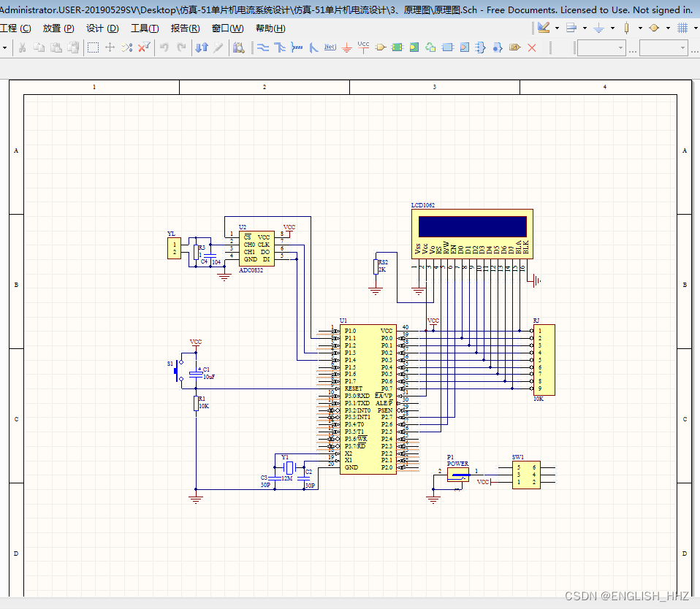Click the GND Power Port icon
This screenshot has height=609, width=700.
[347, 47]
